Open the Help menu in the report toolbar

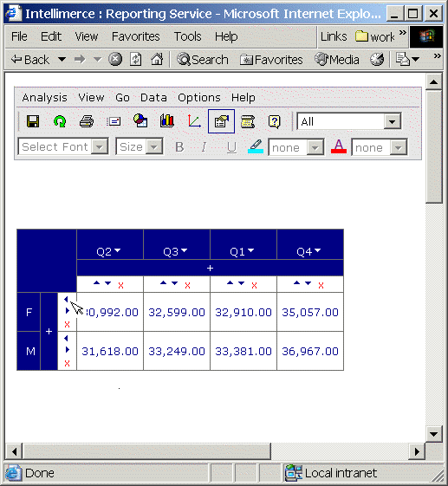(x=243, y=98)
